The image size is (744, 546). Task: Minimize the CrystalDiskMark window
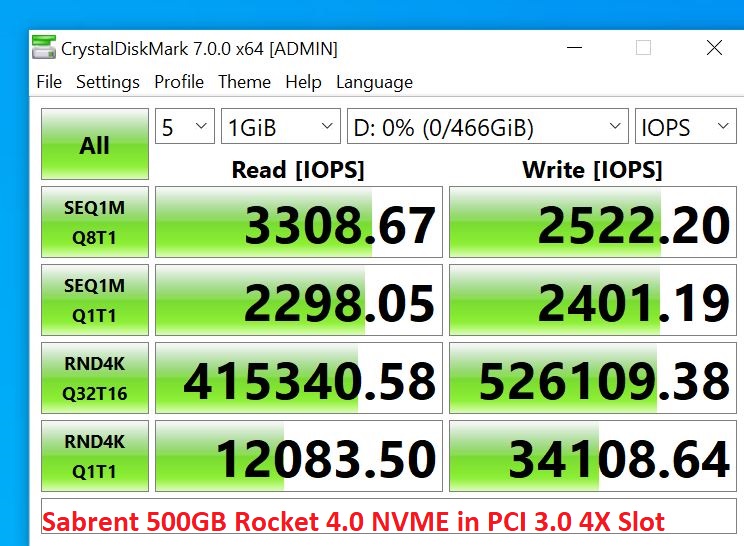tap(575, 47)
